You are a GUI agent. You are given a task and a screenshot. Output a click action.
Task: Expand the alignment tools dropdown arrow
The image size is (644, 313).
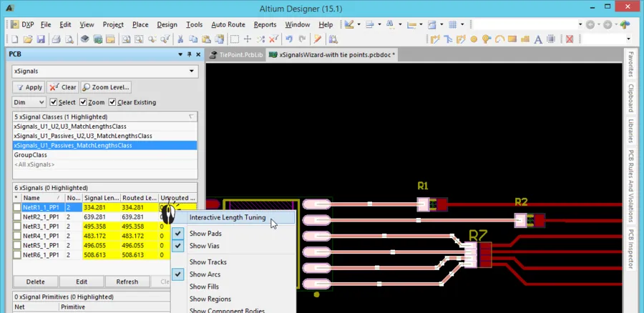[379, 24]
